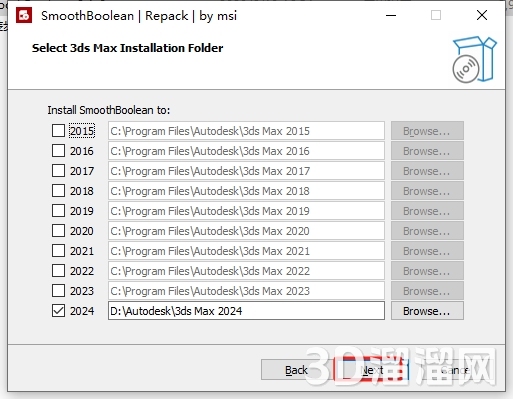The width and height of the screenshot is (513, 399).
Task: Click Browse button for 2017 row
Action: pos(427,171)
